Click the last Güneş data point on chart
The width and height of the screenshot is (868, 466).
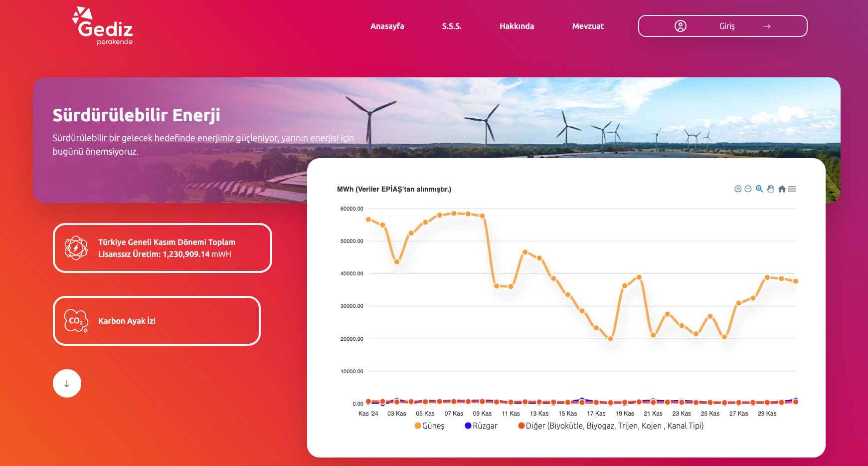pyautogui.click(x=796, y=281)
